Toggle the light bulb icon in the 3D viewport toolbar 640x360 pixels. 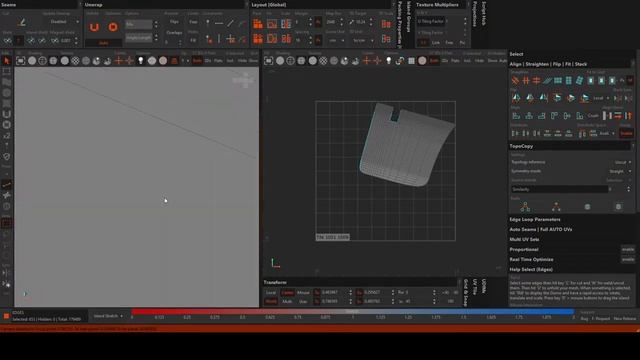[x=141, y=61]
